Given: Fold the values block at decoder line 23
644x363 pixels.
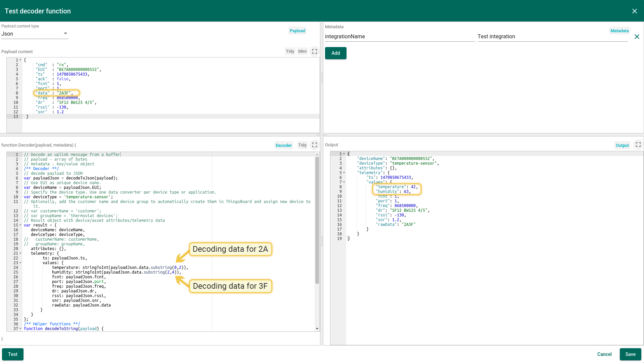Looking at the screenshot, I should pos(20,263).
